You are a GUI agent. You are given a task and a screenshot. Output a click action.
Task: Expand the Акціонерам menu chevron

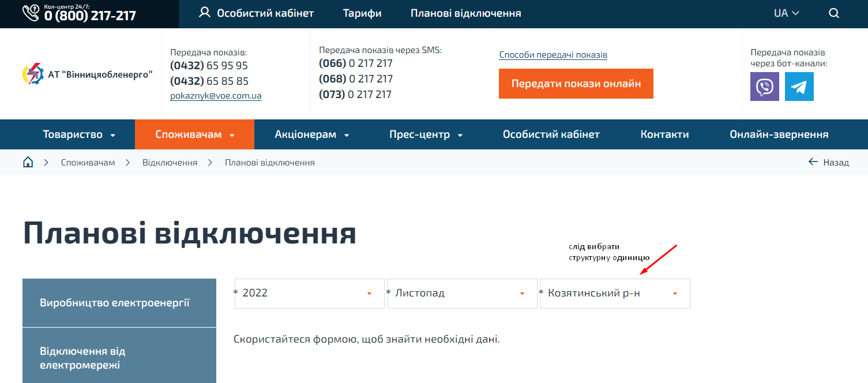coord(347,134)
